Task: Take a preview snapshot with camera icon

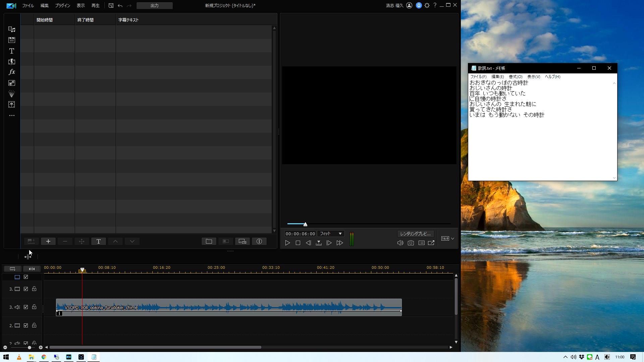Action: [411, 243]
